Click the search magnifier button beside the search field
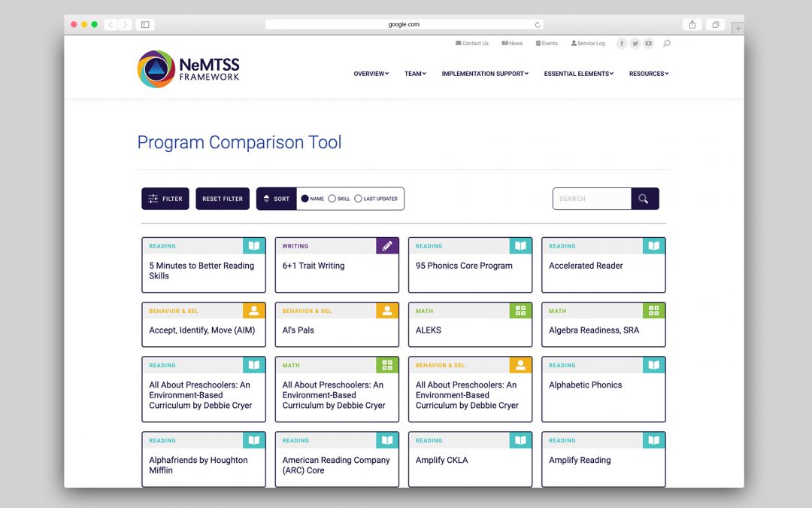Viewport: 812px width, 508px height. click(645, 199)
